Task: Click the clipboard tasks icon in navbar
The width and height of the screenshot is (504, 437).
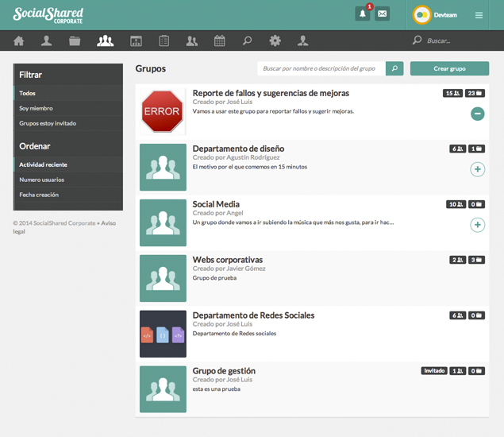Action: point(164,41)
